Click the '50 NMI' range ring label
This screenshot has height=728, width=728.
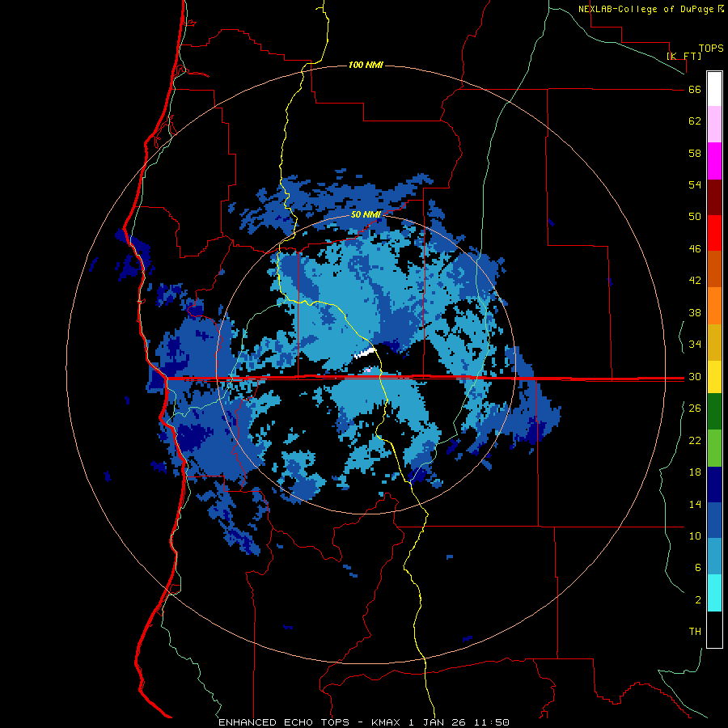coord(366,214)
